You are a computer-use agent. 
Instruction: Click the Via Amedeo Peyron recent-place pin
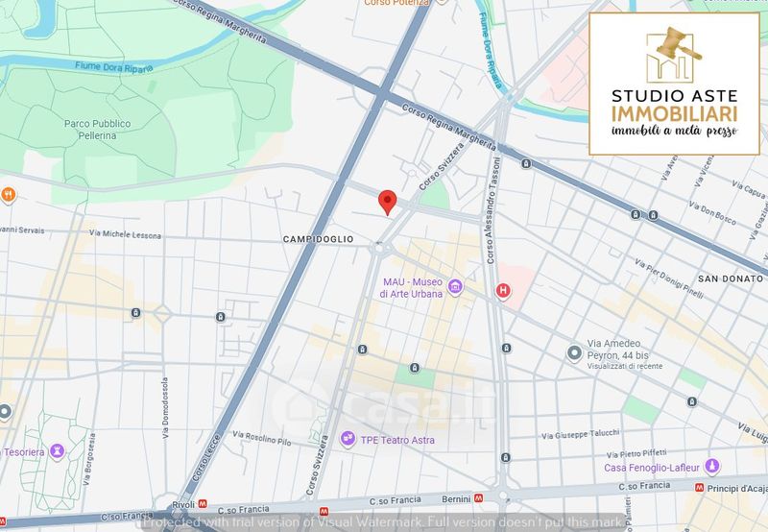574,352
